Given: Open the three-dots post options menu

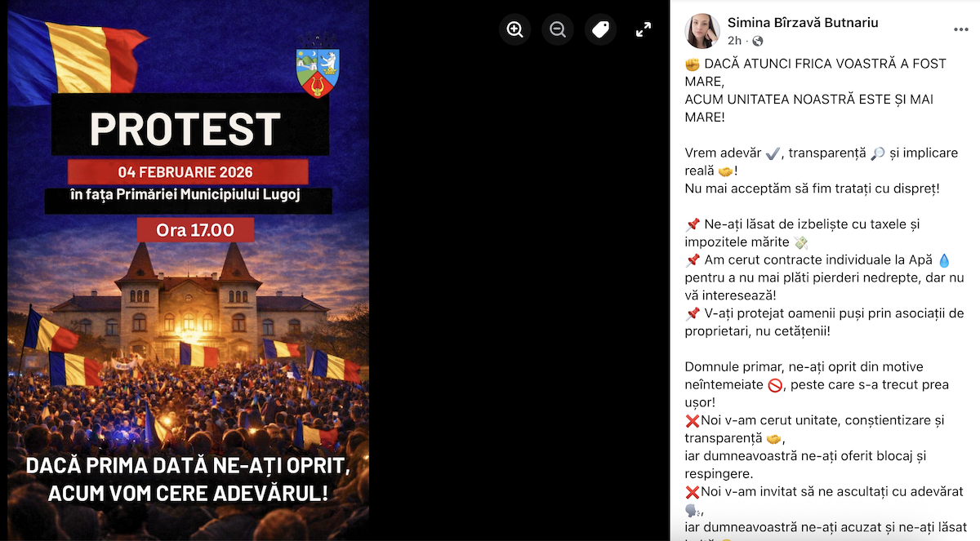Looking at the screenshot, I should tap(960, 29).
